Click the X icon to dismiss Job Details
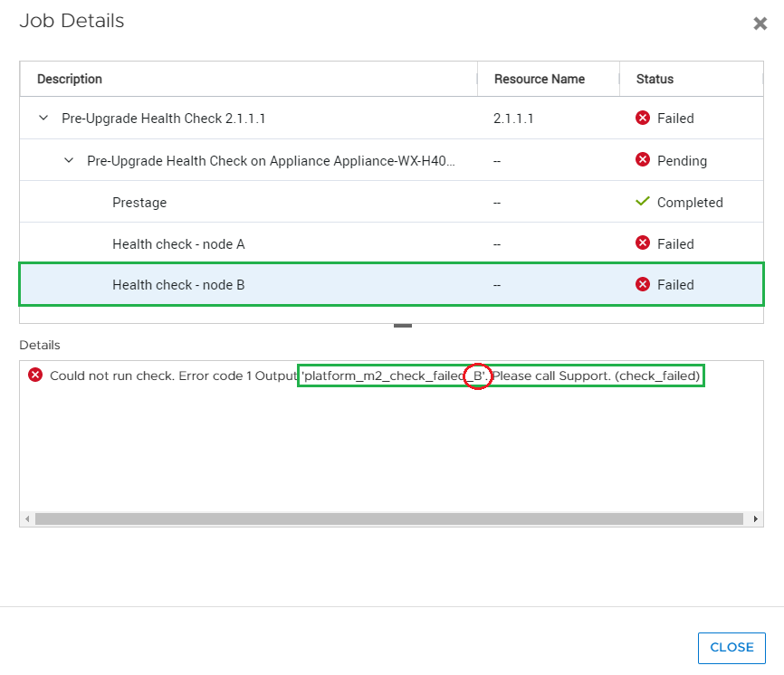The image size is (784, 675). coord(760,24)
